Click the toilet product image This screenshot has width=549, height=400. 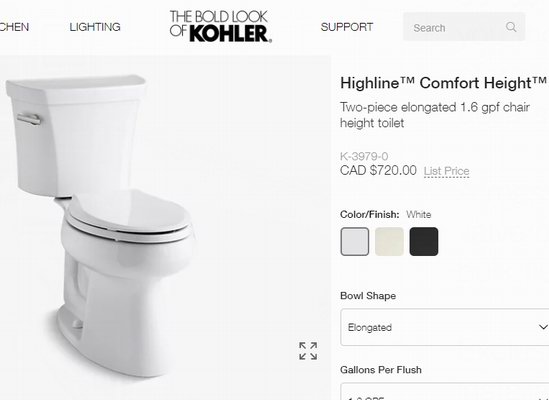point(102,226)
